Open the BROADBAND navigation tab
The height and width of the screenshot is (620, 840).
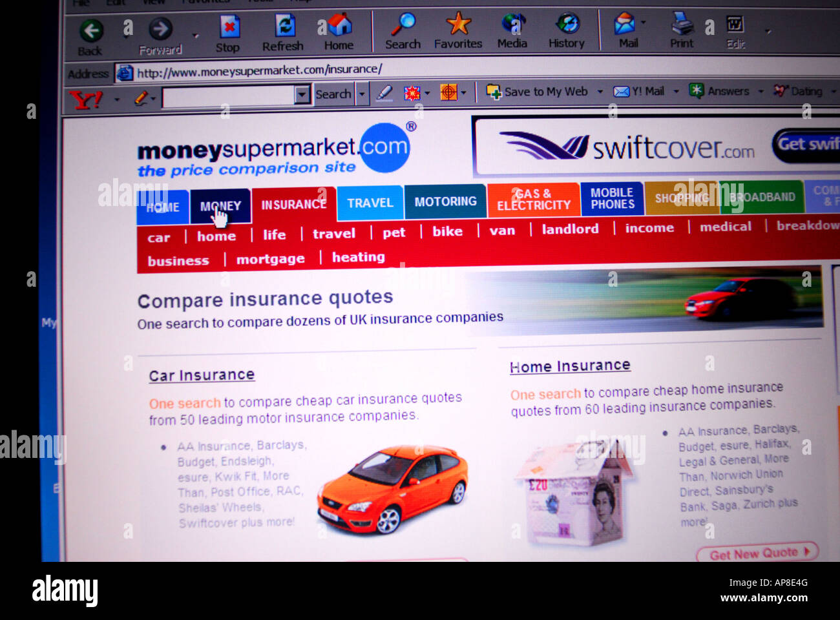[x=762, y=197]
